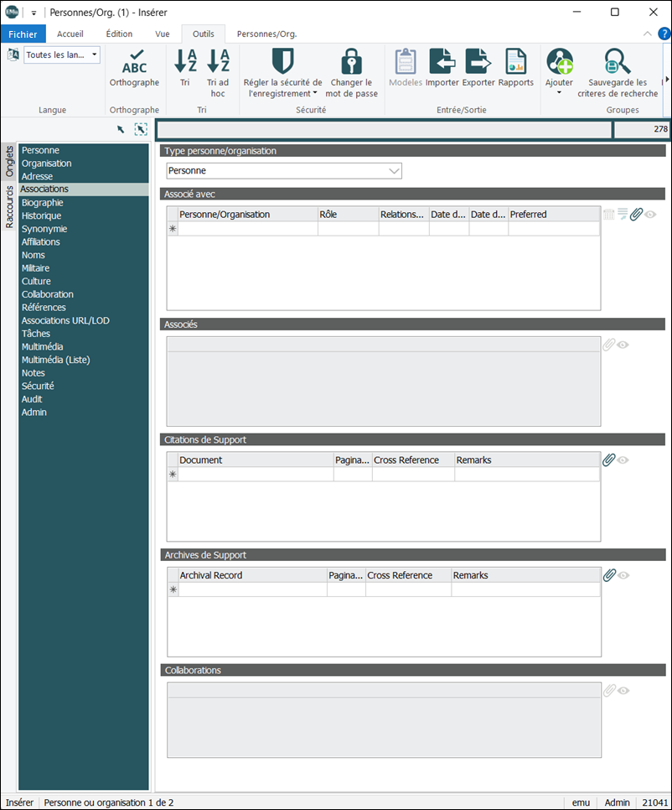Select the dashed-box selection pointer tool
Viewport: 672px width, 810px height.
[141, 129]
